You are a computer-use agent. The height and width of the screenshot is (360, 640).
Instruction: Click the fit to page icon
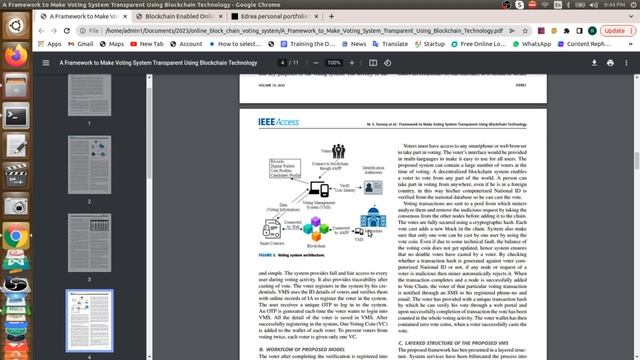pos(373,63)
